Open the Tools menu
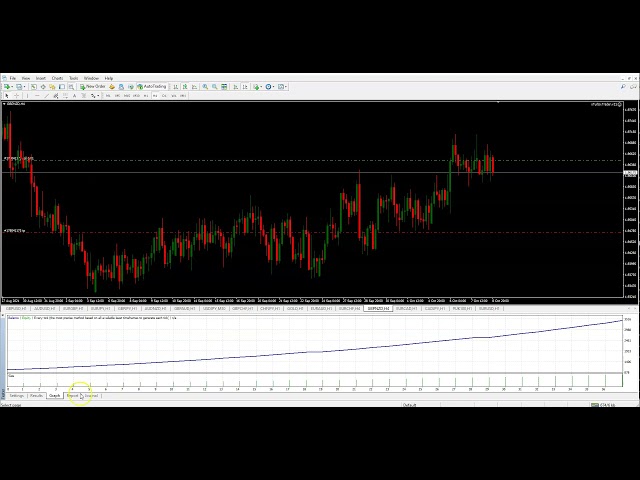Image resolution: width=640 pixels, height=480 pixels. (73, 78)
